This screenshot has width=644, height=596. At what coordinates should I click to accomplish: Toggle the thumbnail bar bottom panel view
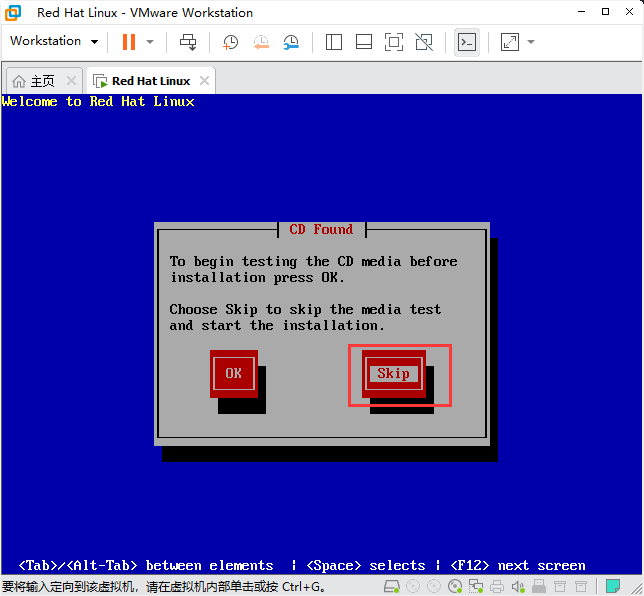tap(364, 42)
